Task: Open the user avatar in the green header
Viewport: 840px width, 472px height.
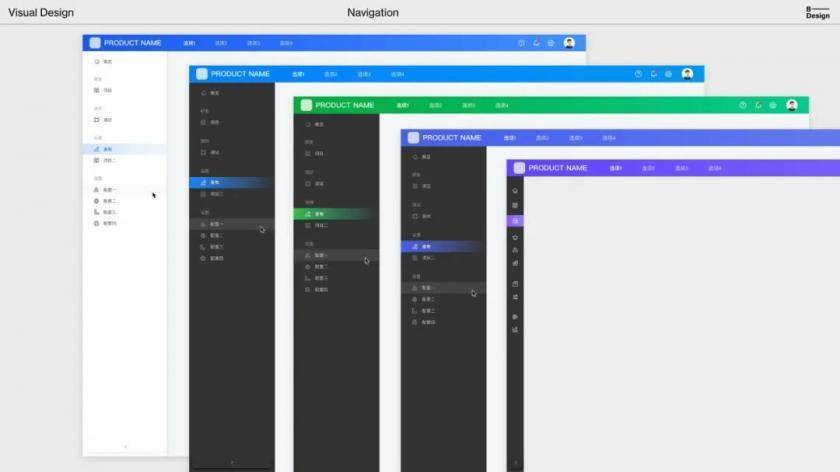Action: [792, 105]
